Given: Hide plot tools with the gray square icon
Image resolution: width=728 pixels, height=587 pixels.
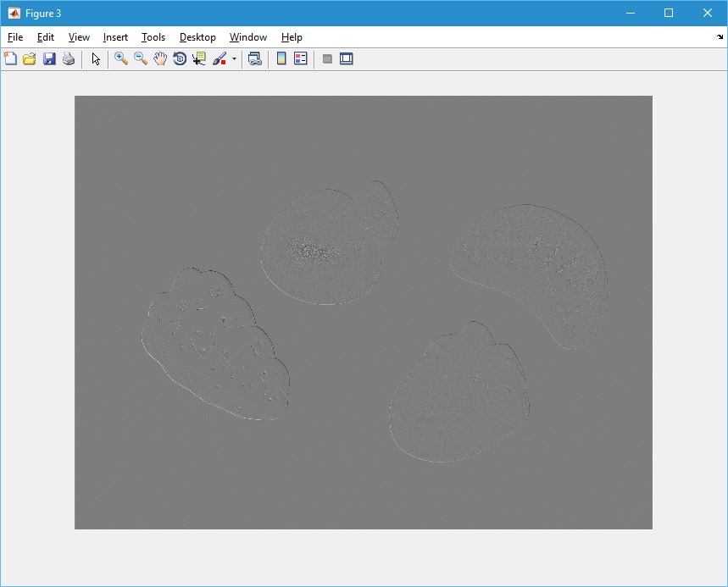Looking at the screenshot, I should coord(327,58).
